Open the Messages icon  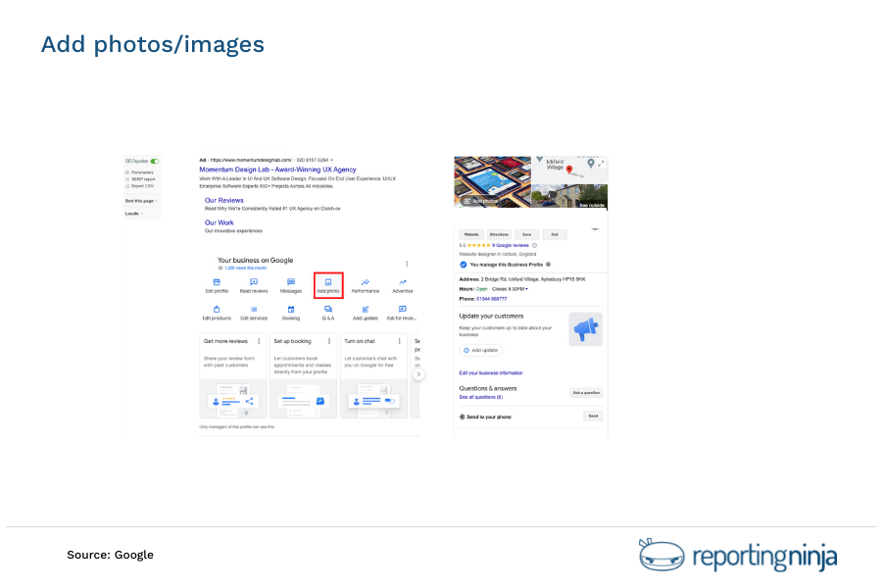[291, 285]
